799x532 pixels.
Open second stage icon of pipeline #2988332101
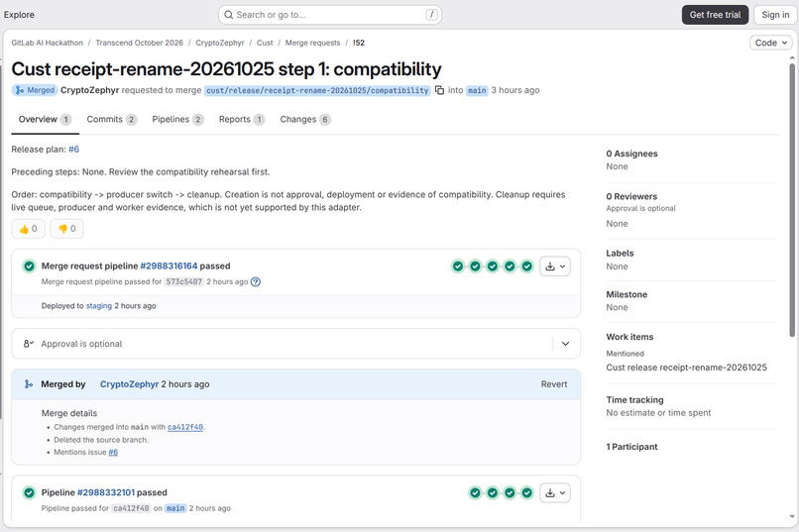point(493,492)
